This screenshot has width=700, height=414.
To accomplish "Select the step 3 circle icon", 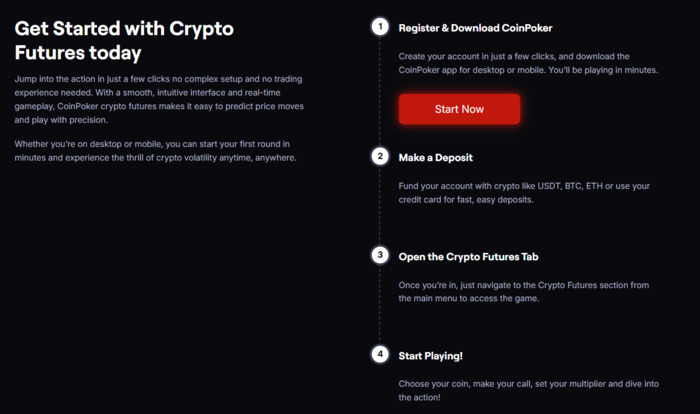I will tap(380, 255).
